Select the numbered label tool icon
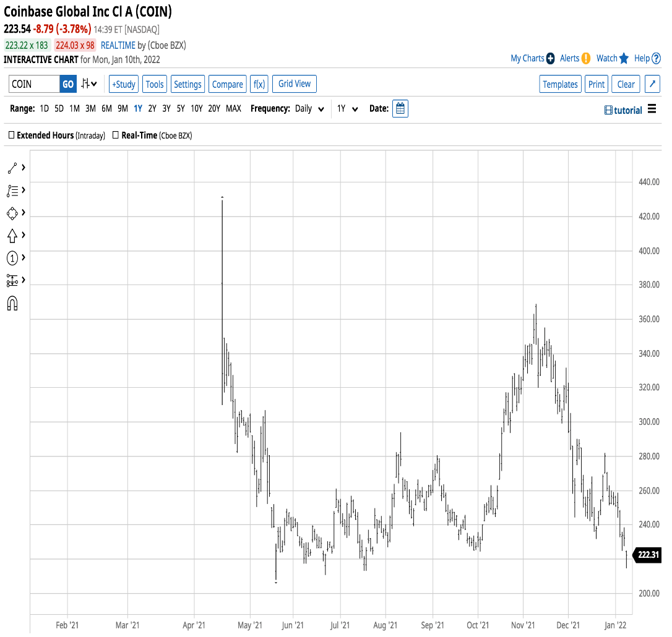672x637 pixels. click(12, 258)
